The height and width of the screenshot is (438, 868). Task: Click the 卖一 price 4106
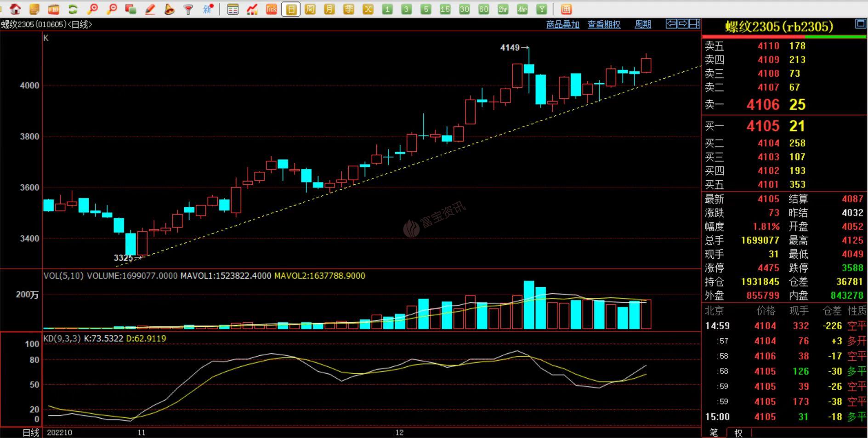[x=763, y=104]
